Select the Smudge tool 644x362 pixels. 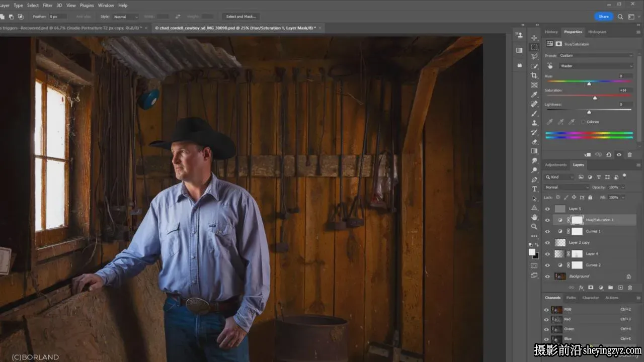coord(534,160)
